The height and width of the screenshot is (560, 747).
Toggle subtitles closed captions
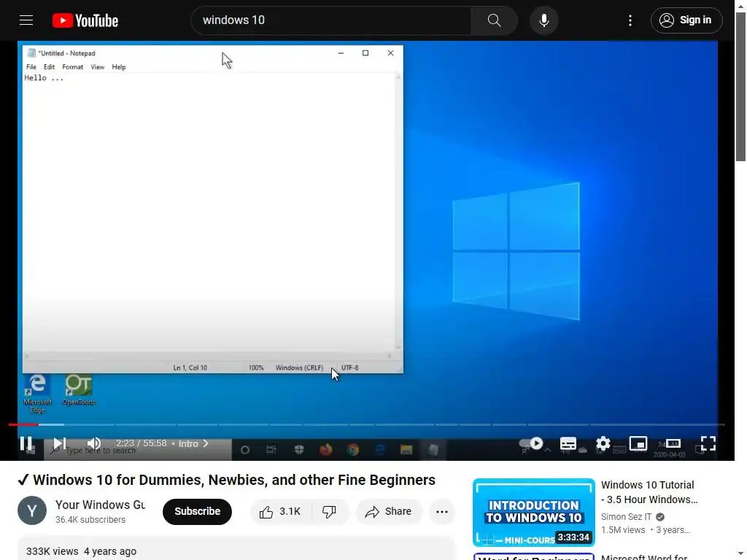[568, 443]
